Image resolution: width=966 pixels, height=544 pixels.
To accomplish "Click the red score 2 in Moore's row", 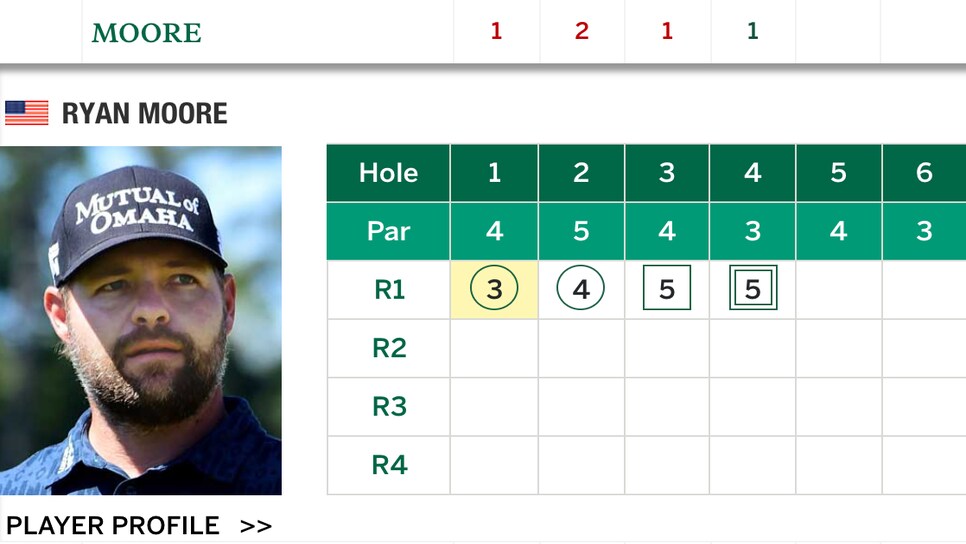I will pos(582,31).
